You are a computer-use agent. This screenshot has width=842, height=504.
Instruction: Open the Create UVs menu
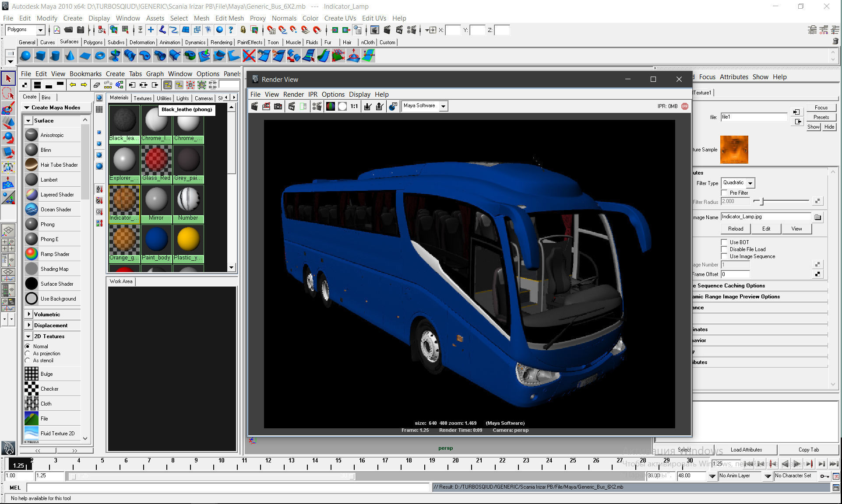340,18
